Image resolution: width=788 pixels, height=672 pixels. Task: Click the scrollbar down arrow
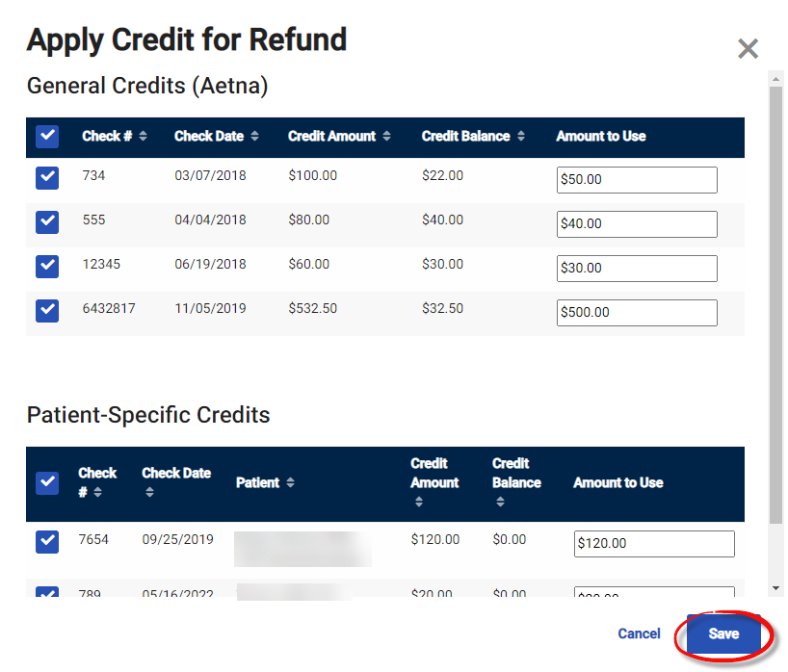tap(775, 588)
